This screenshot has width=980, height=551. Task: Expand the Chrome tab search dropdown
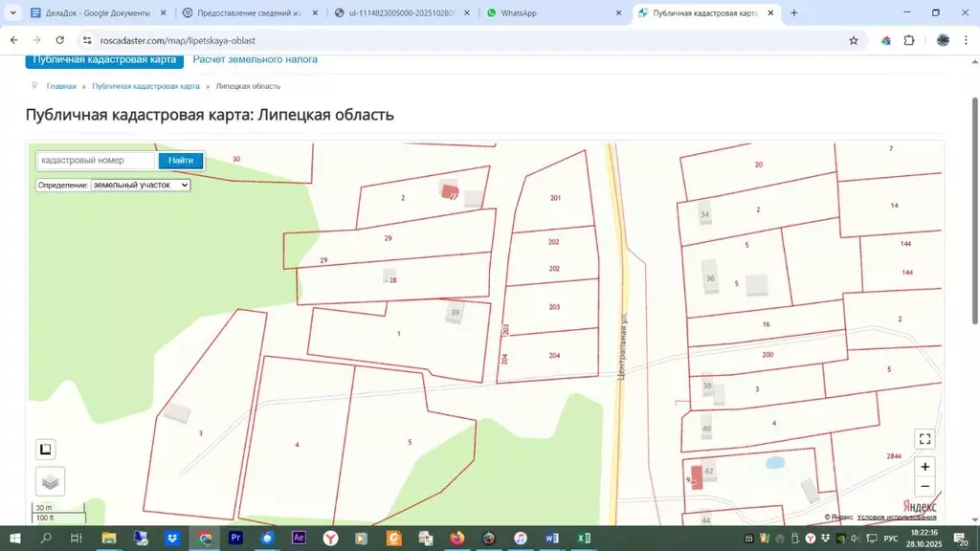click(13, 13)
